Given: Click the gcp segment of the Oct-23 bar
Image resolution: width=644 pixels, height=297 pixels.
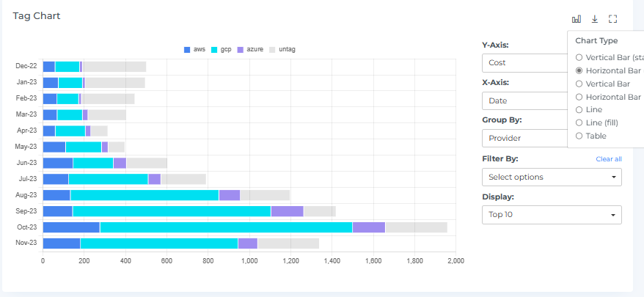Looking at the screenshot, I should [x=226, y=227].
